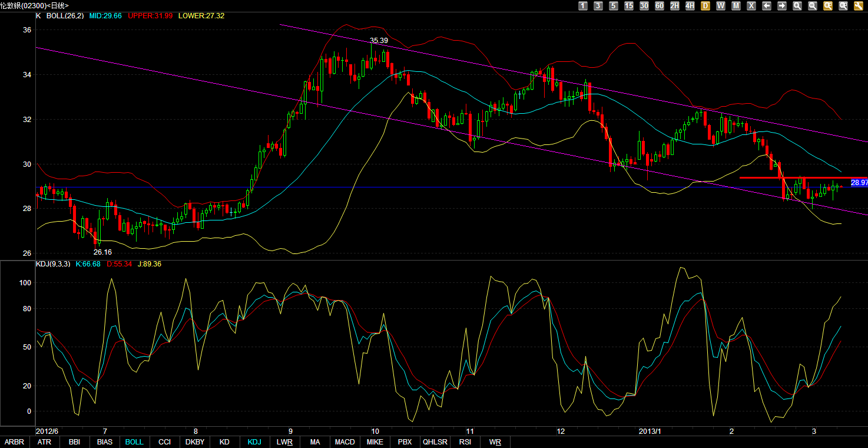This screenshot has width=868, height=448.
Task: Open settings with the wrench icon
Action: pyautogui.click(x=859, y=6)
